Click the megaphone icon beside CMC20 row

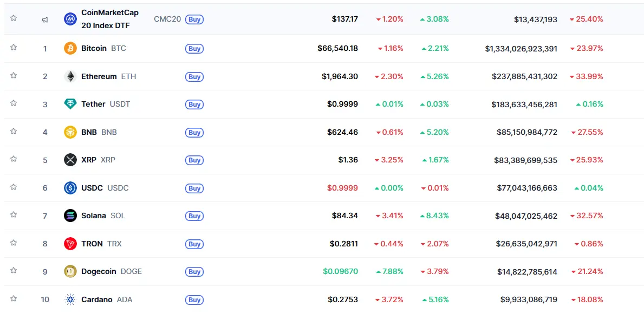click(45, 19)
